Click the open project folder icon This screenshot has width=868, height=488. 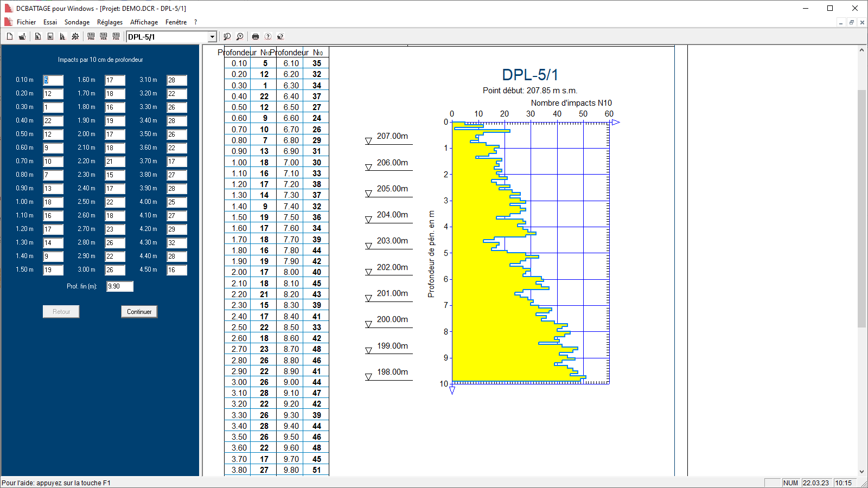click(22, 36)
